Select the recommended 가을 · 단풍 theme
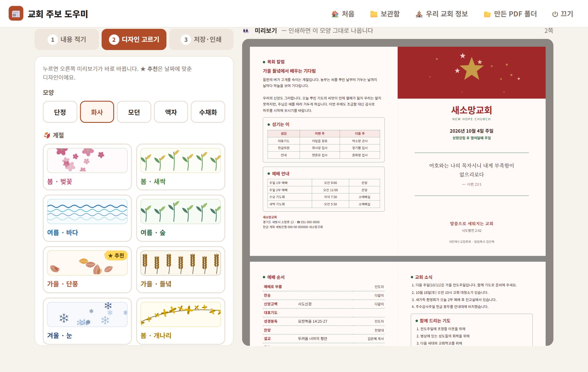 pyautogui.click(x=87, y=269)
